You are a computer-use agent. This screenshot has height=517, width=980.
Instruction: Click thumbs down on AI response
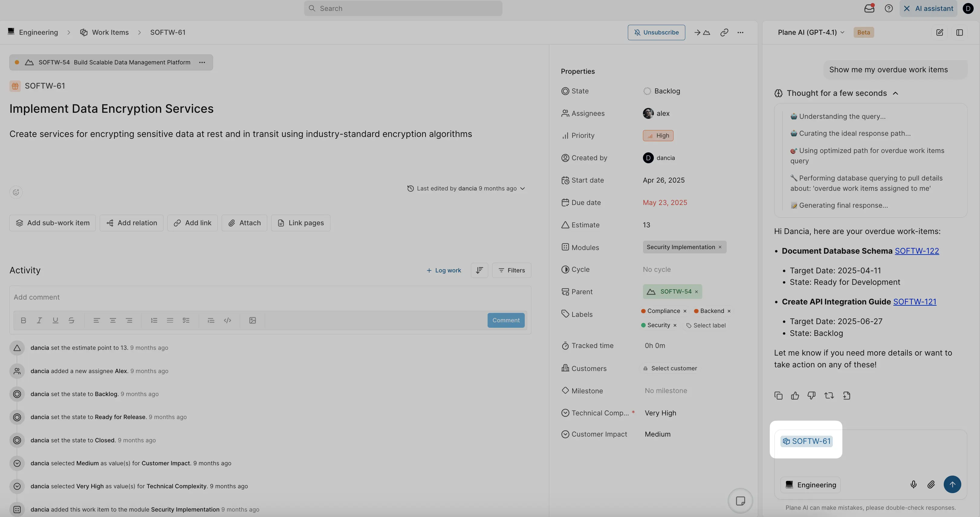[x=811, y=396]
